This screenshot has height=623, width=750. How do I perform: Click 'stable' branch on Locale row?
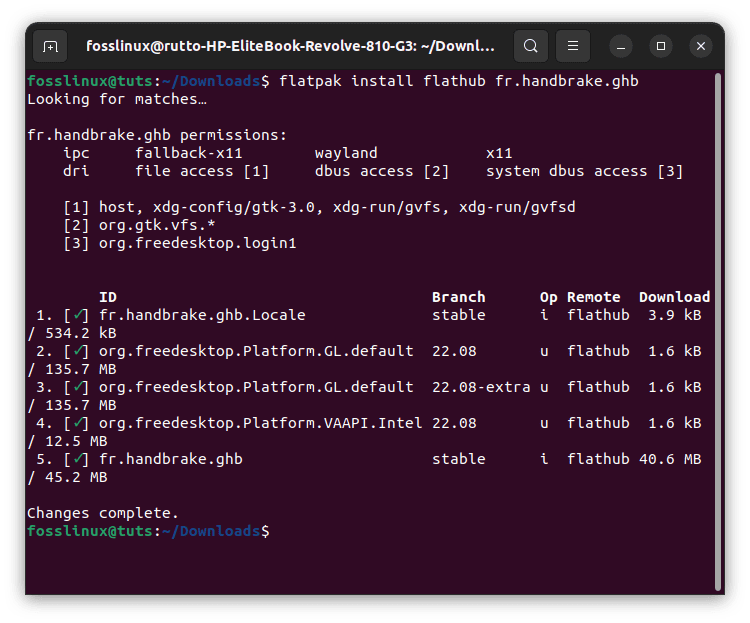point(459,315)
